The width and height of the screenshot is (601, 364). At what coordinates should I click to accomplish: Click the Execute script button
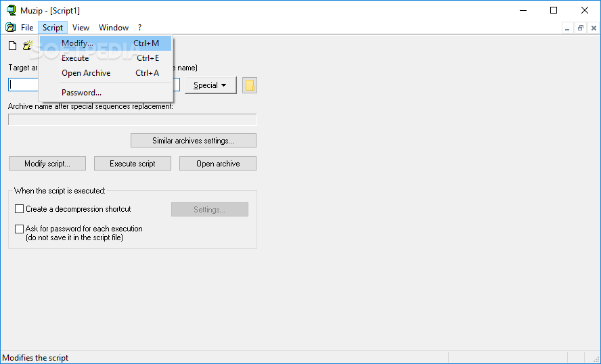pyautogui.click(x=133, y=164)
